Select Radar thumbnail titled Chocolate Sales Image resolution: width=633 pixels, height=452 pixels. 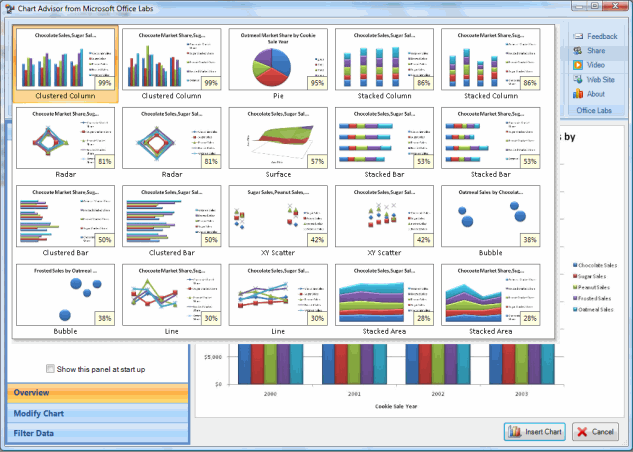pyautogui.click(x=172, y=138)
